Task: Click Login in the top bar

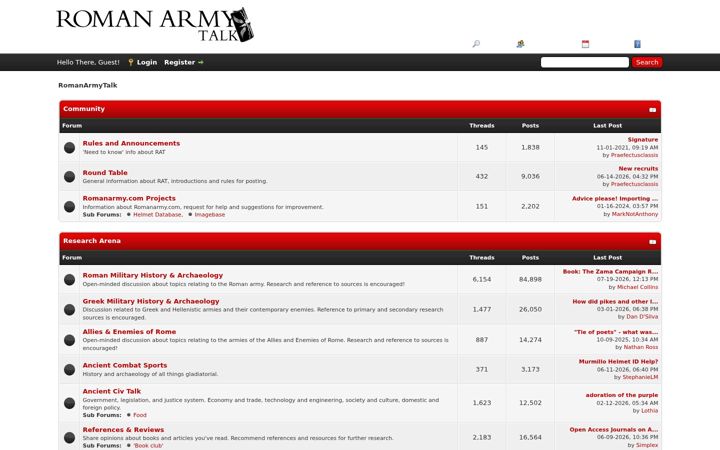Action: 147,62
